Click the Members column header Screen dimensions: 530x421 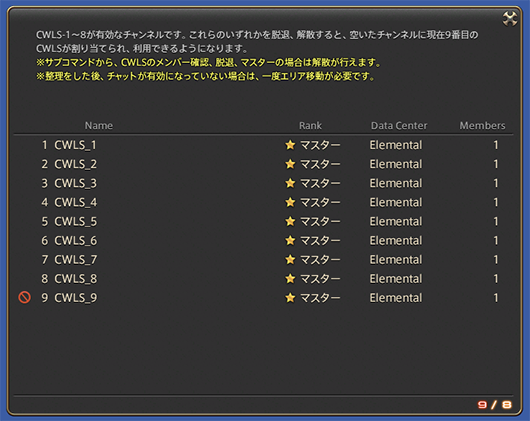pos(482,126)
